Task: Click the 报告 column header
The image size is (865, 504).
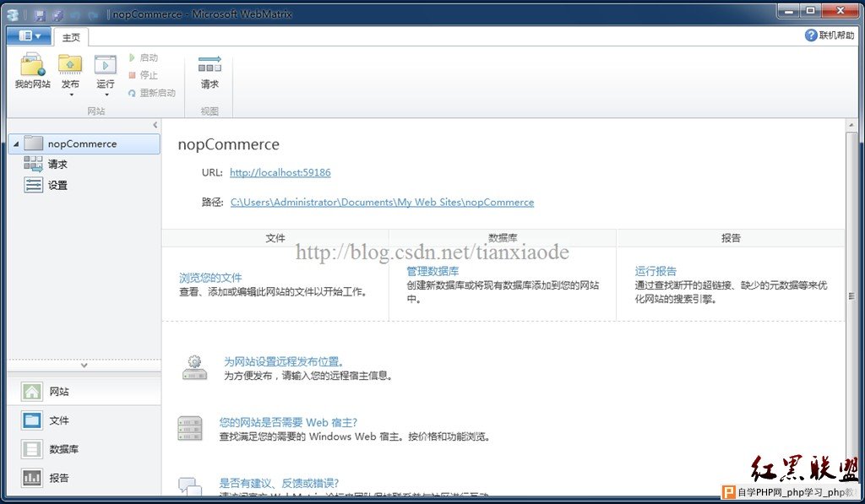Action: coord(731,238)
